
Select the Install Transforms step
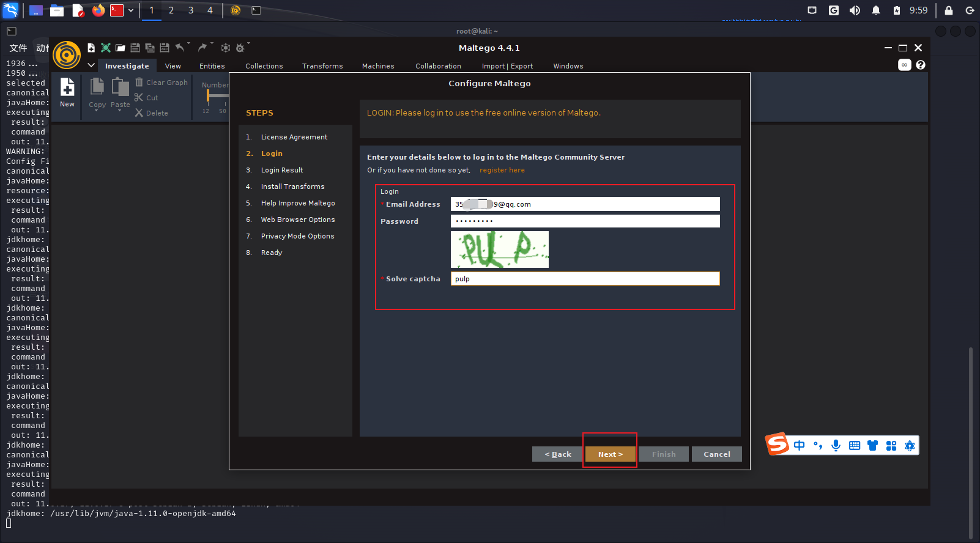tap(292, 187)
